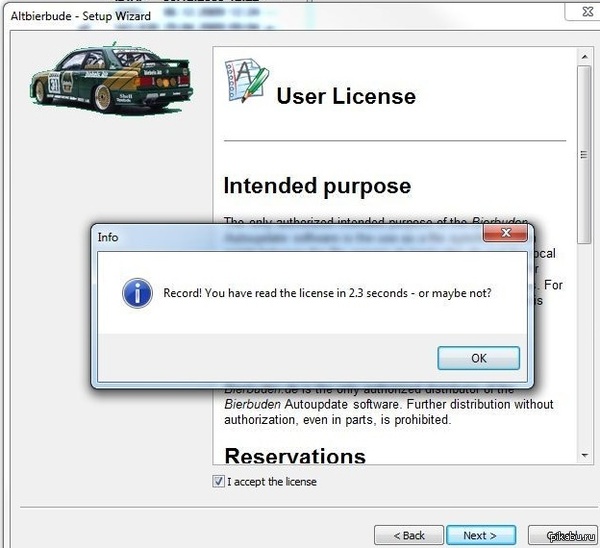Proceed with the Next button
600x548 pixels.
click(x=481, y=535)
